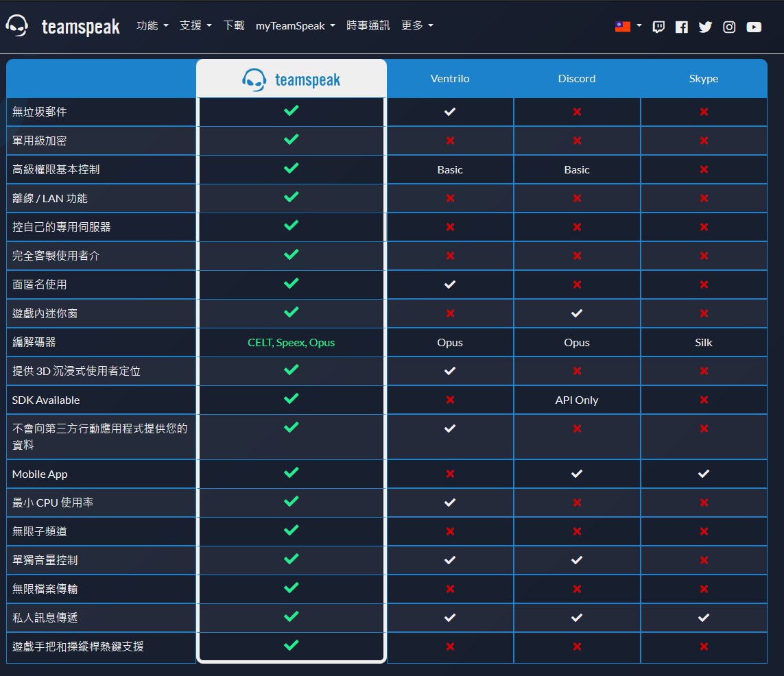Viewport: 784px width, 676px height.
Task: Open the 時事通訊 menu item
Action: [x=368, y=25]
